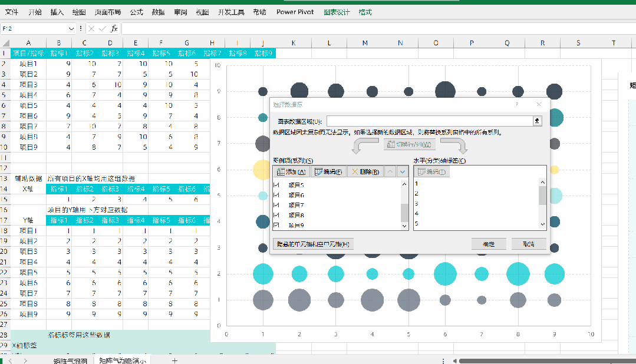
Task: Uncheck the 项目6 series checkbox
Action: click(276, 195)
